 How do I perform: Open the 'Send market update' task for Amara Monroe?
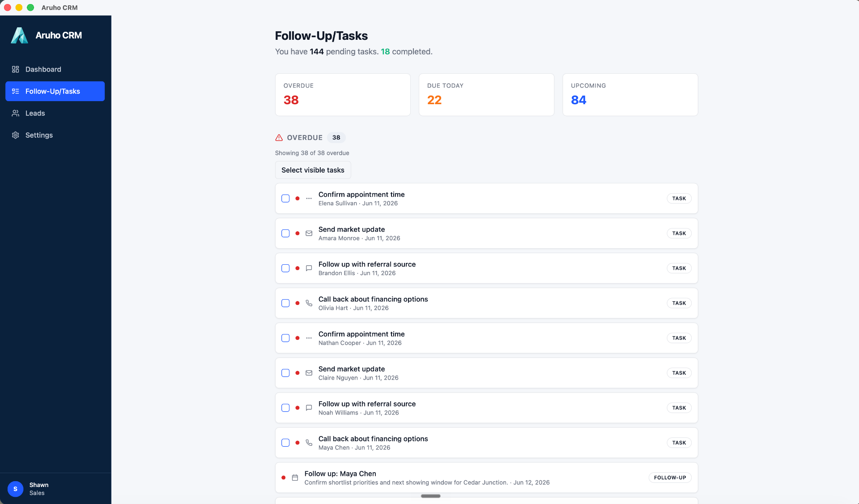pyautogui.click(x=351, y=229)
